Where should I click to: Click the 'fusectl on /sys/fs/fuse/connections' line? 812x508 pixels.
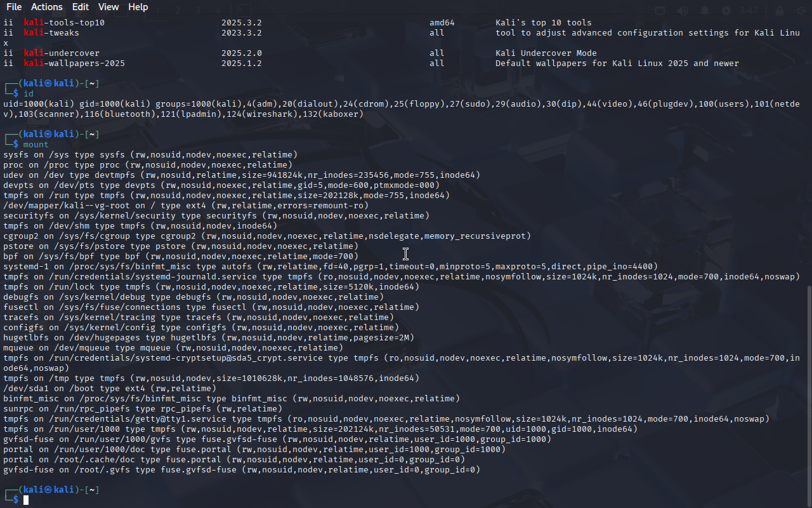211,307
